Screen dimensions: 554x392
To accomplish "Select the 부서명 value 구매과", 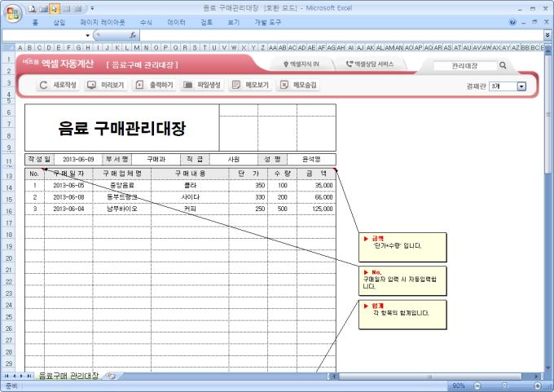I will pos(156,160).
